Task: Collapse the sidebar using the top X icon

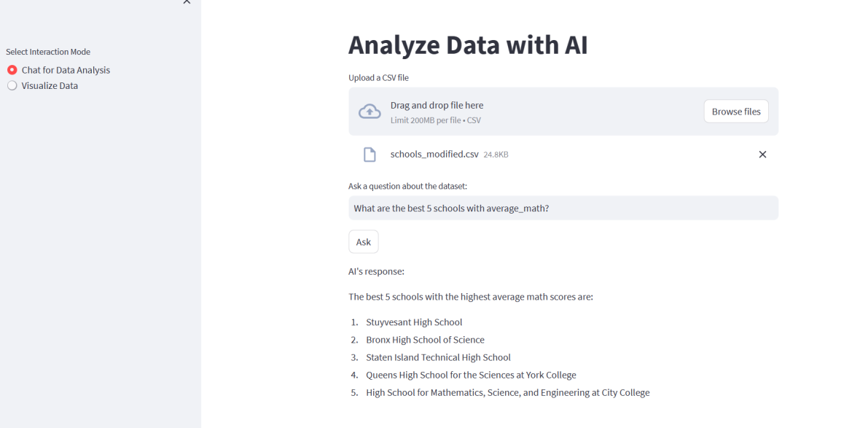Action: tap(187, 1)
